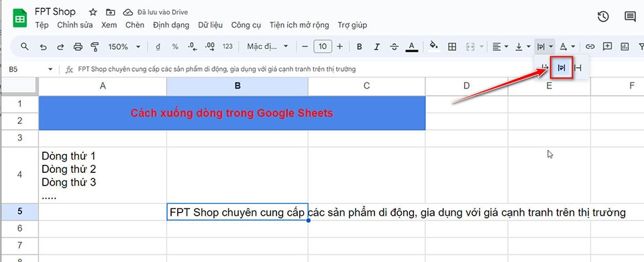Open the Google Sheets home icon
Image resolution: width=644 pixels, height=262 pixels.
click(x=19, y=19)
